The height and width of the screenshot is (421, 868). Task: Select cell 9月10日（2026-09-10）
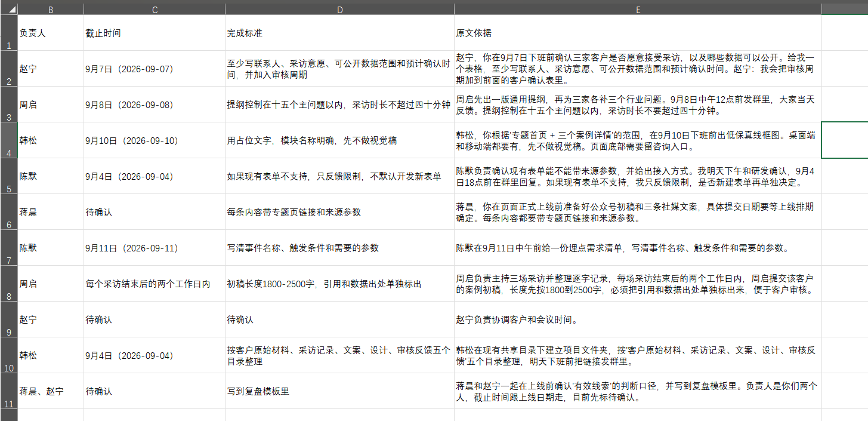tap(155, 140)
